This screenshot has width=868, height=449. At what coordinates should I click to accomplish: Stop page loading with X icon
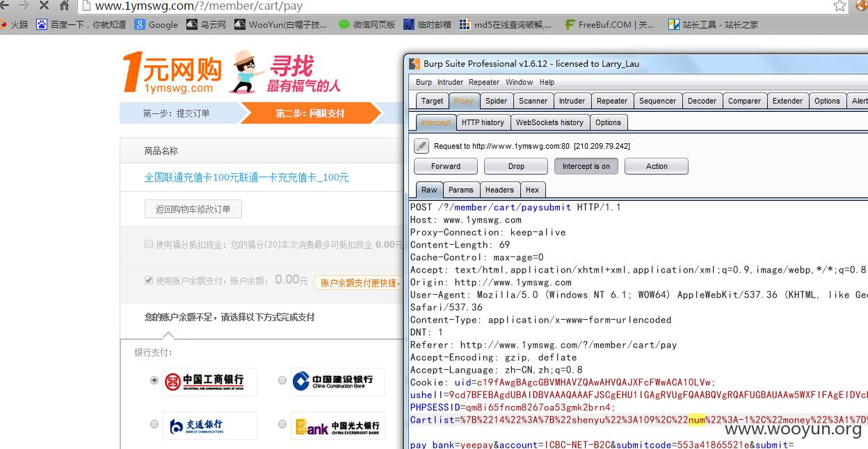(44, 6)
